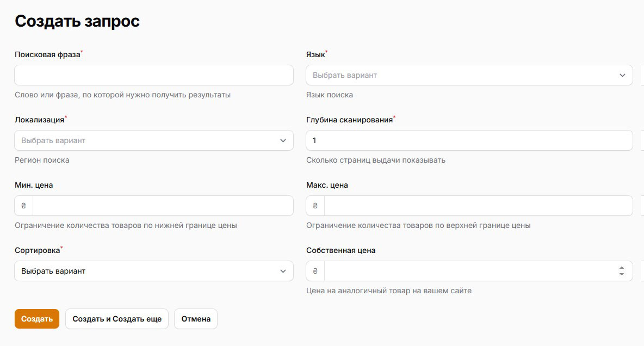
Task: Open the Сортировка combo box
Action: click(154, 271)
